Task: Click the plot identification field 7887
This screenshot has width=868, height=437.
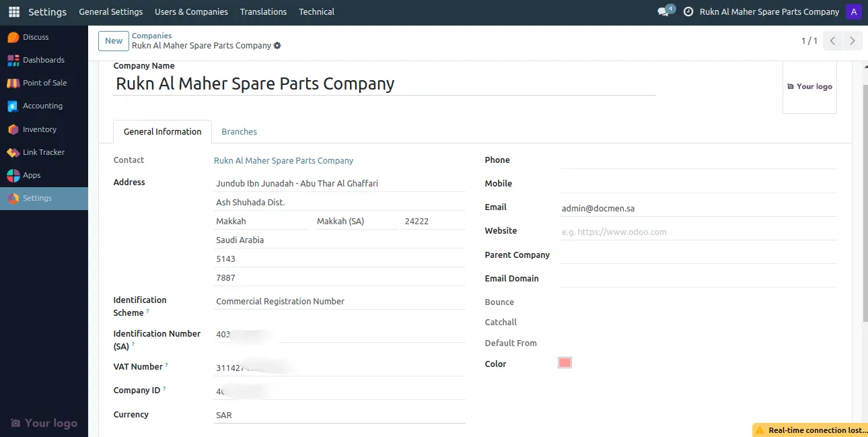Action: pyautogui.click(x=339, y=277)
